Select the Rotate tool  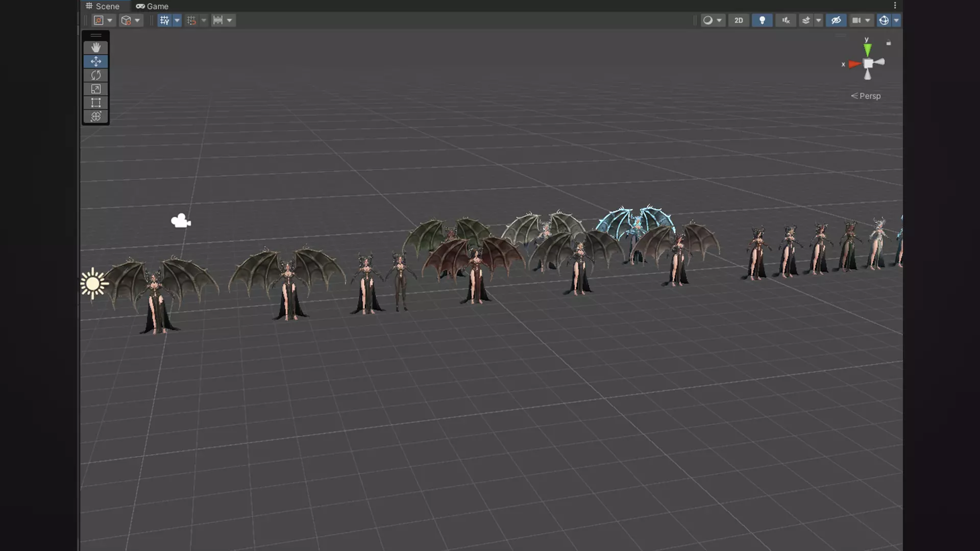[x=95, y=75]
